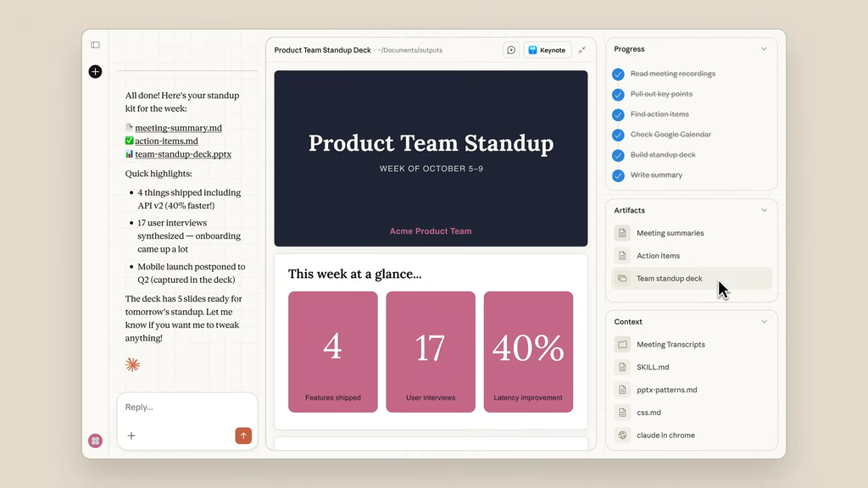This screenshot has width=868, height=488.
Task: Open the deck in Keynote
Action: [x=547, y=50]
